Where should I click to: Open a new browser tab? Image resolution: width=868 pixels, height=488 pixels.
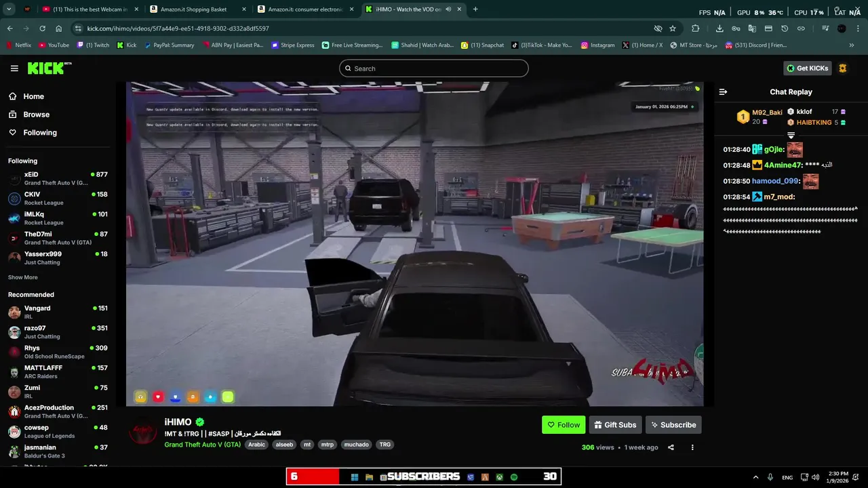[x=475, y=9]
